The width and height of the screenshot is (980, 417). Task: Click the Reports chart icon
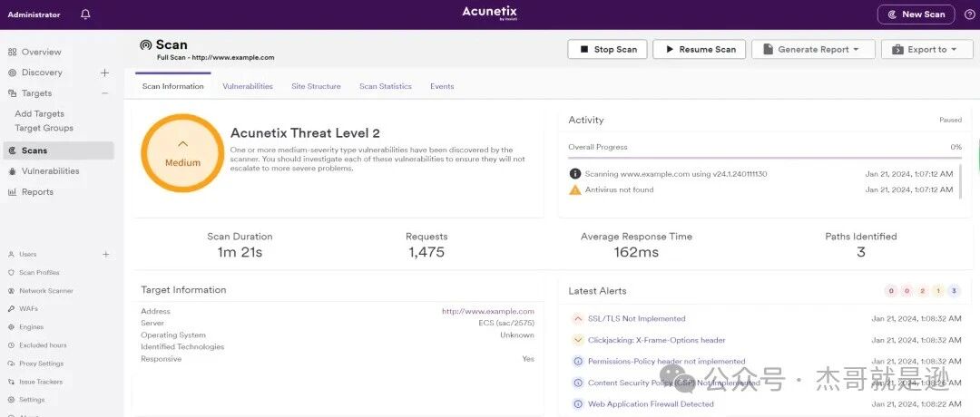click(12, 191)
